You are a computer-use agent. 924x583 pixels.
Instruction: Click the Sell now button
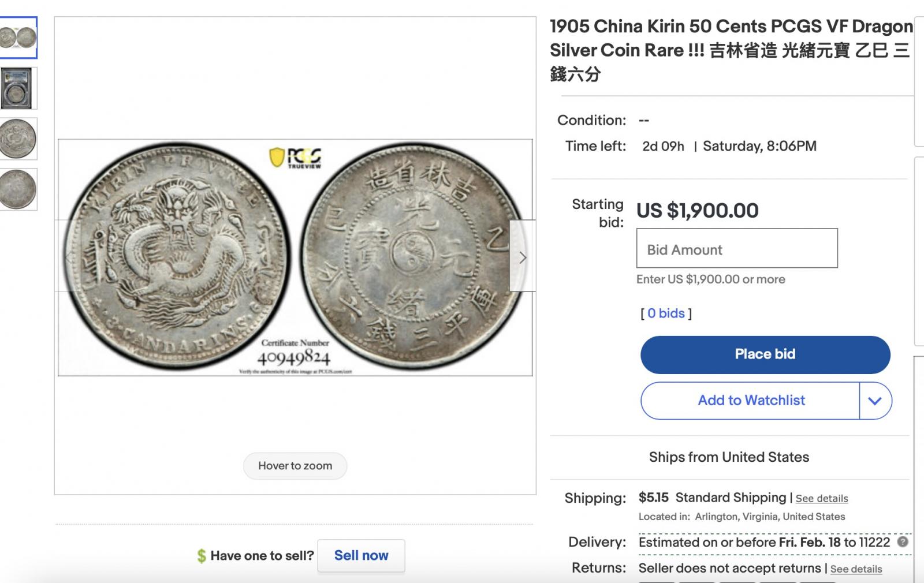point(361,556)
